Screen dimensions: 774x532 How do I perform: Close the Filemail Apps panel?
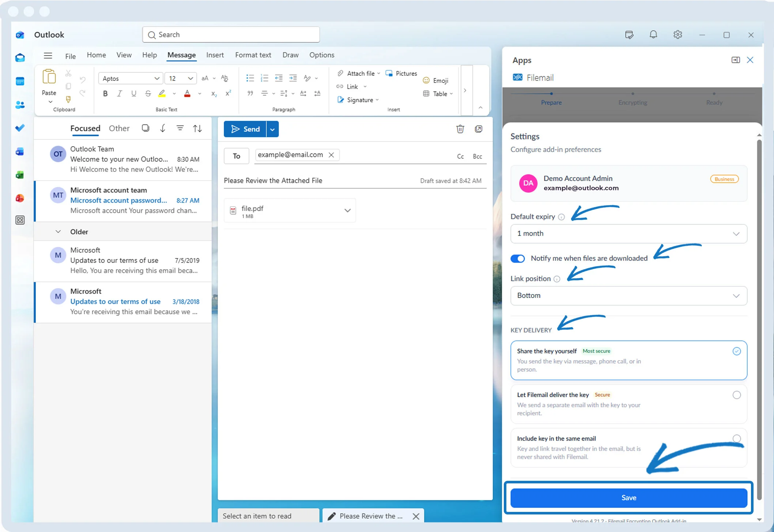(750, 60)
